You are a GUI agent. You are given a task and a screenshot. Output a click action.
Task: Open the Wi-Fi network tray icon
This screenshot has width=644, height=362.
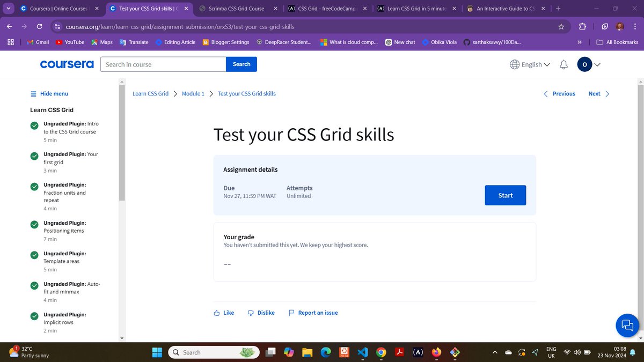tap(567, 352)
